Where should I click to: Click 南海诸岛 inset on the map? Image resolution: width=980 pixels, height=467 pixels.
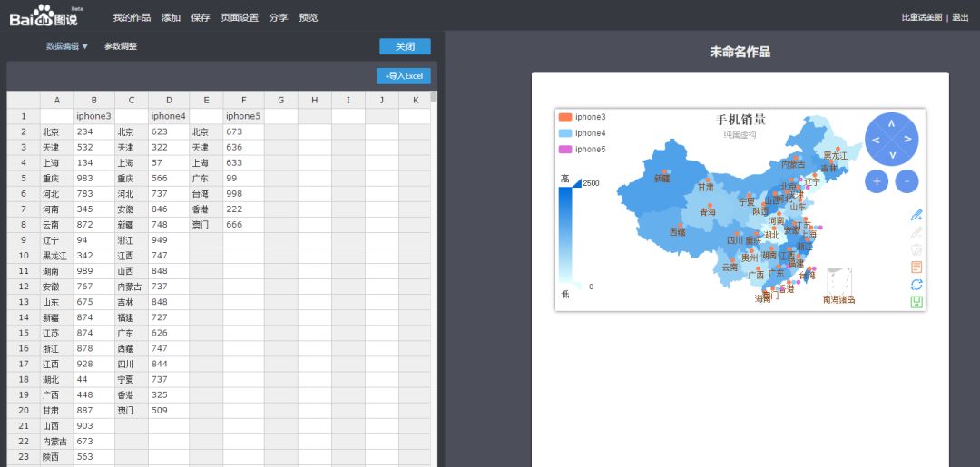[838, 286]
